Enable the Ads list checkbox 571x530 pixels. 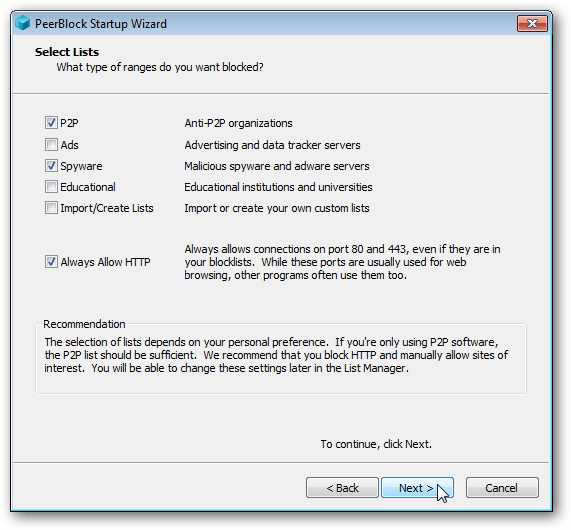pyautogui.click(x=51, y=145)
